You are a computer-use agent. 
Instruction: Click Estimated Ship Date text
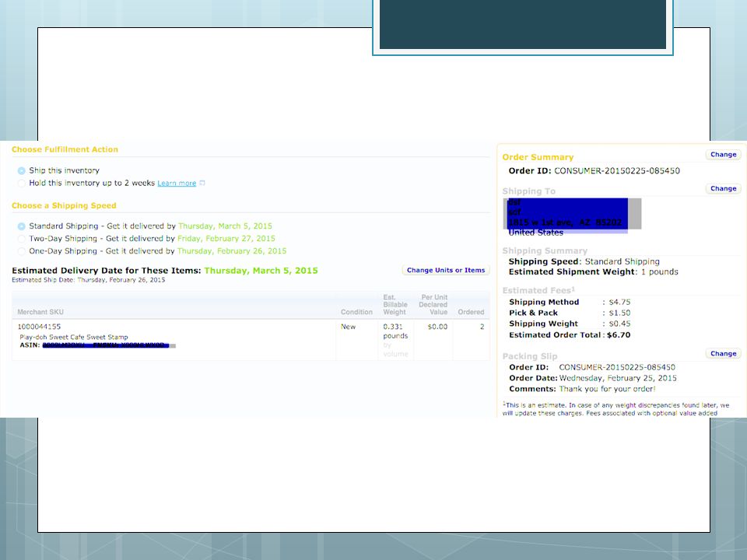click(88, 280)
